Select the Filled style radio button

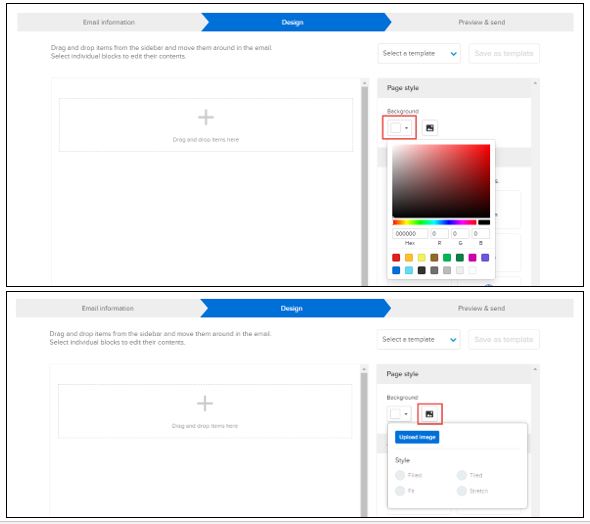coord(400,475)
